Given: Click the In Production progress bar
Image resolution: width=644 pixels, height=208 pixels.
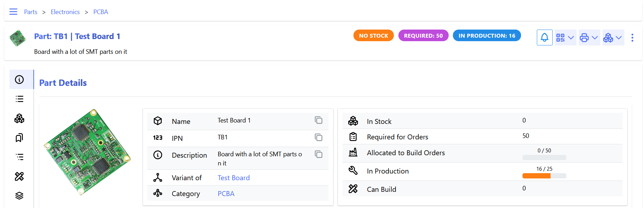Looking at the screenshot, I should [x=544, y=176].
